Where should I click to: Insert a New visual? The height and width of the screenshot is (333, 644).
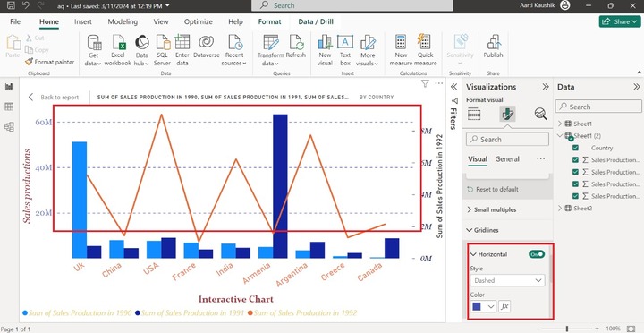[325, 50]
